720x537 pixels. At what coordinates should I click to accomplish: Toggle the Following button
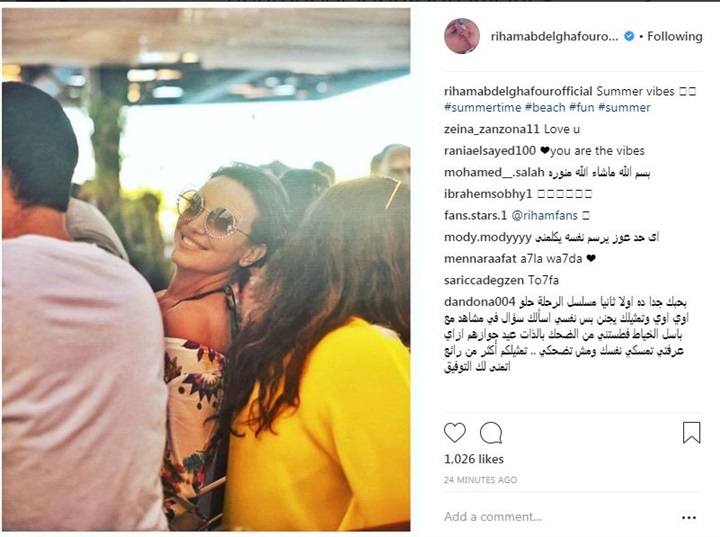click(x=675, y=36)
